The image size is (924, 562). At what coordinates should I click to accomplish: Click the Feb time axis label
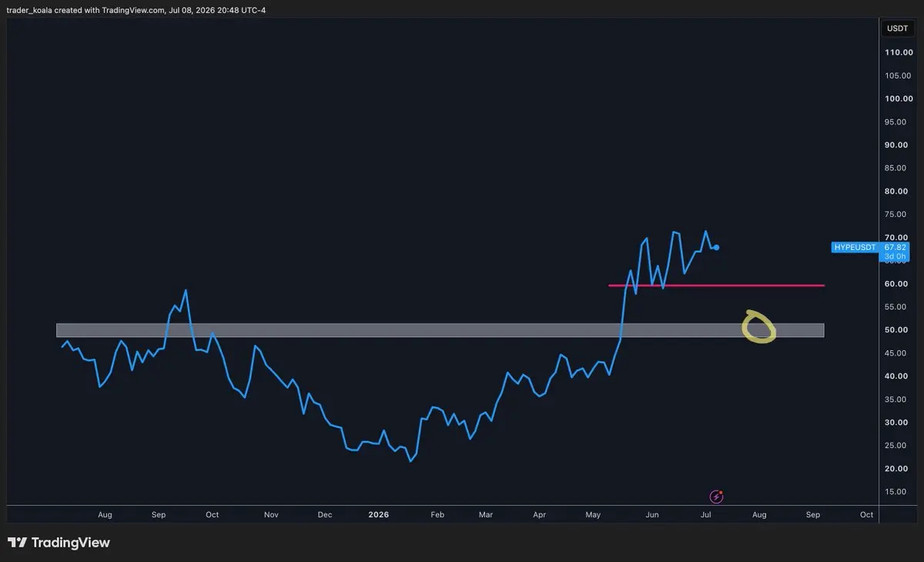click(437, 514)
